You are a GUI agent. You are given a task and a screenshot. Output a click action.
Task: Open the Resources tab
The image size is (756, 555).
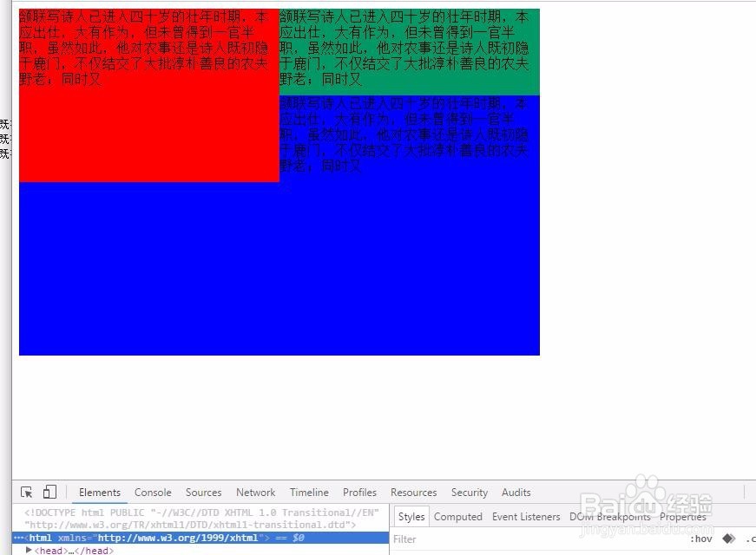tap(414, 493)
